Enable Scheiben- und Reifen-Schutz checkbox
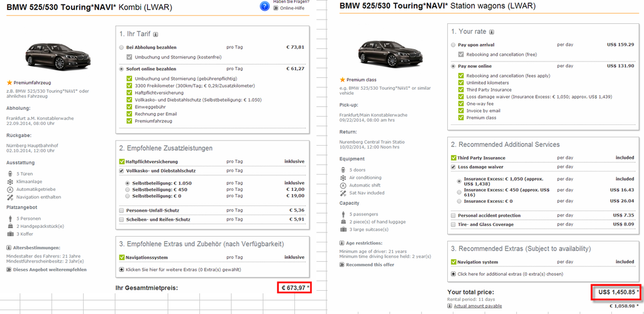Screen dimensions: 644x314 pyautogui.click(x=121, y=220)
